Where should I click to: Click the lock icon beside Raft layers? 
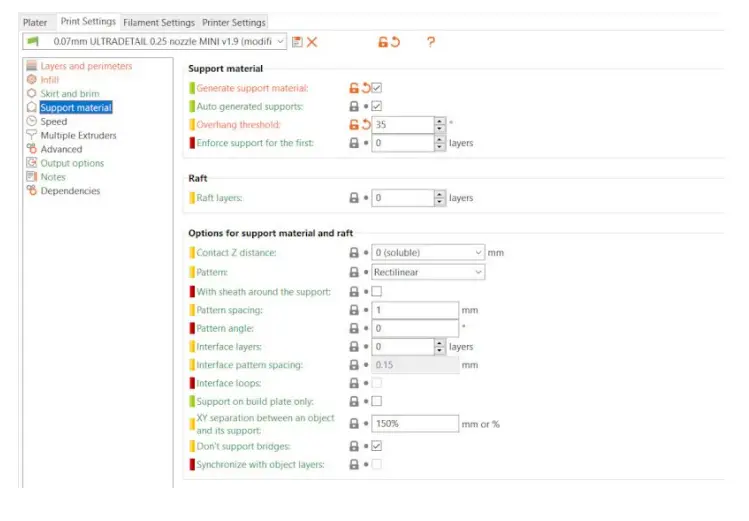(x=353, y=198)
